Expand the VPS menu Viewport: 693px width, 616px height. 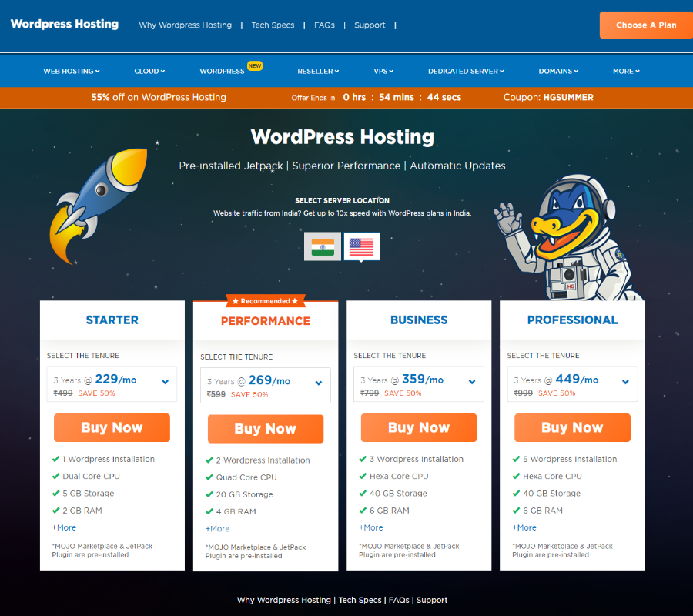pyautogui.click(x=383, y=71)
